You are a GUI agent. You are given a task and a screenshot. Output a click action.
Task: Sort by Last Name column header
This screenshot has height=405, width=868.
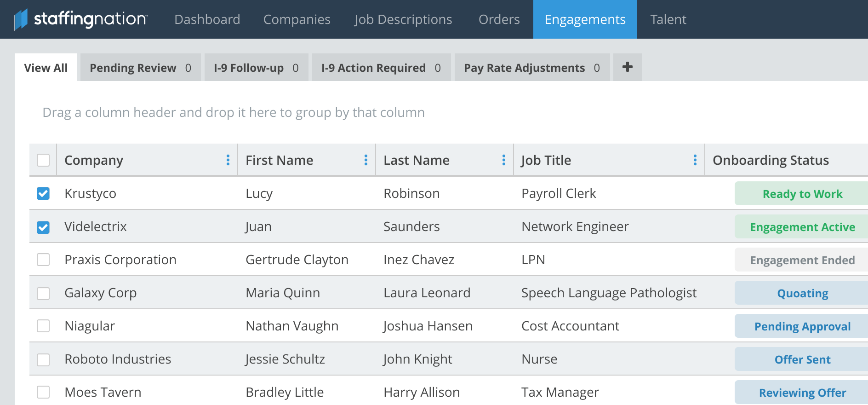[417, 160]
